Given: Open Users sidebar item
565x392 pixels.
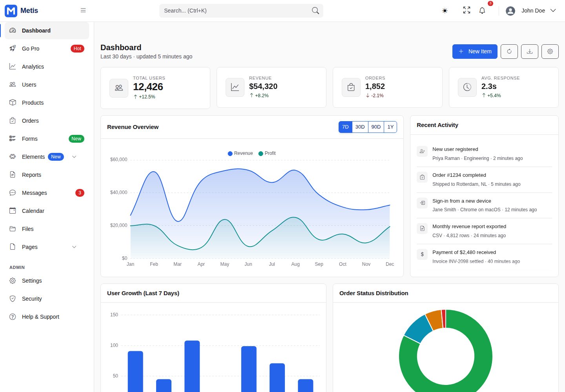Looking at the screenshot, I should 47,85.
